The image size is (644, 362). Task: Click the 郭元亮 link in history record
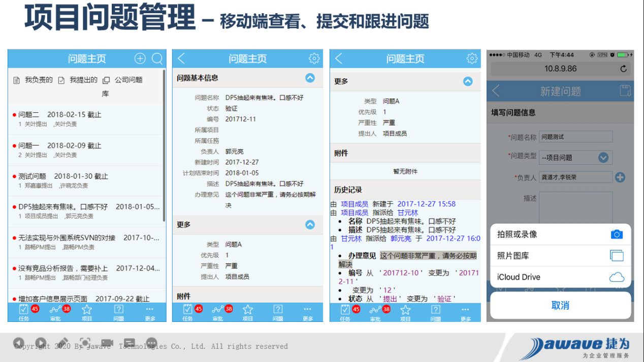click(401, 238)
